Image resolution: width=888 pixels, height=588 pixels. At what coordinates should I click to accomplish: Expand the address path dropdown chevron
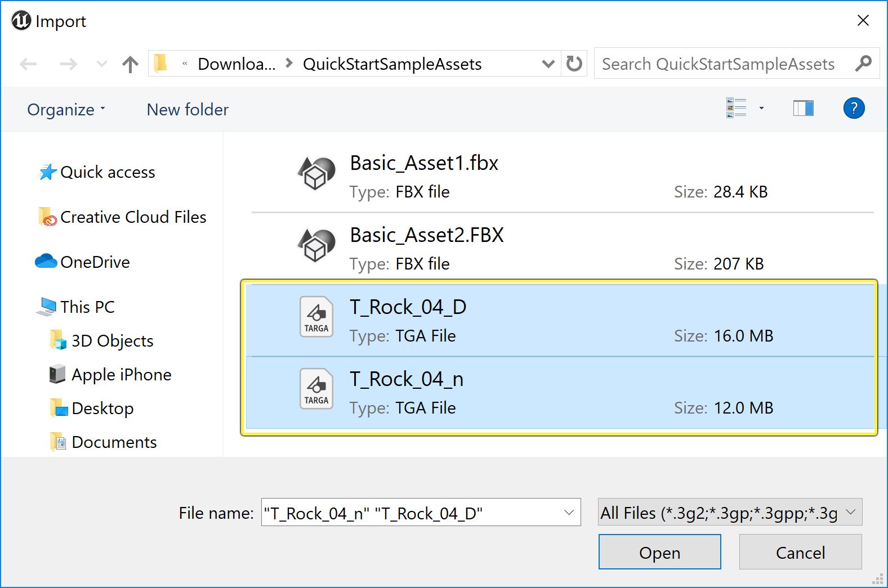tap(548, 64)
